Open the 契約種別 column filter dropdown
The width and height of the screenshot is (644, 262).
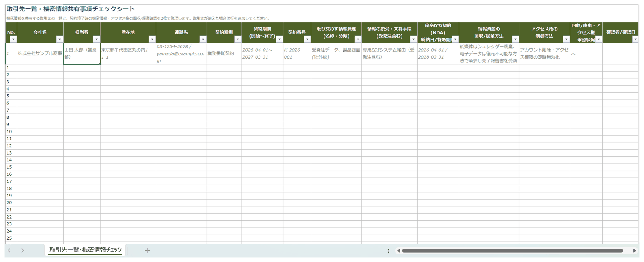tap(238, 39)
